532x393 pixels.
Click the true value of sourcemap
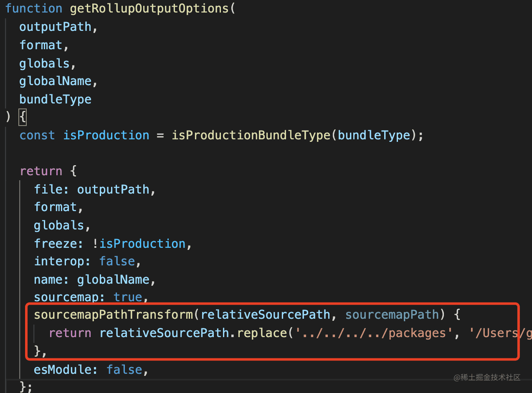point(128,297)
